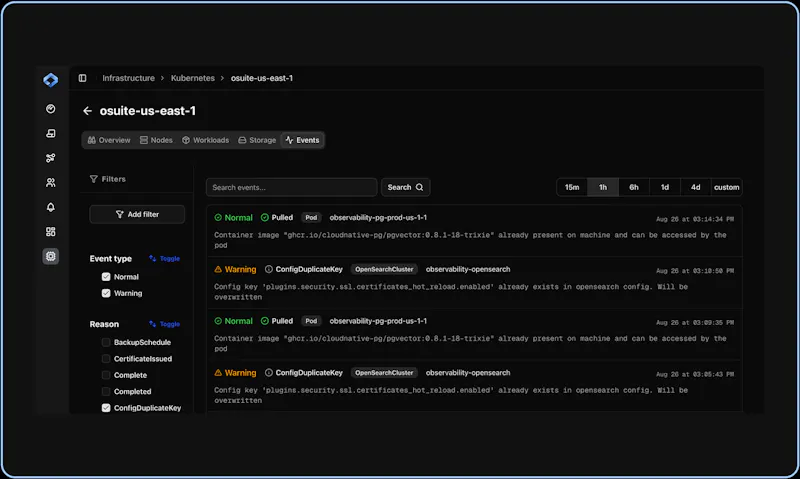Click Pod tag on the 03:09:35 PM event
Image resolution: width=800 pixels, height=479 pixels.
click(x=311, y=321)
